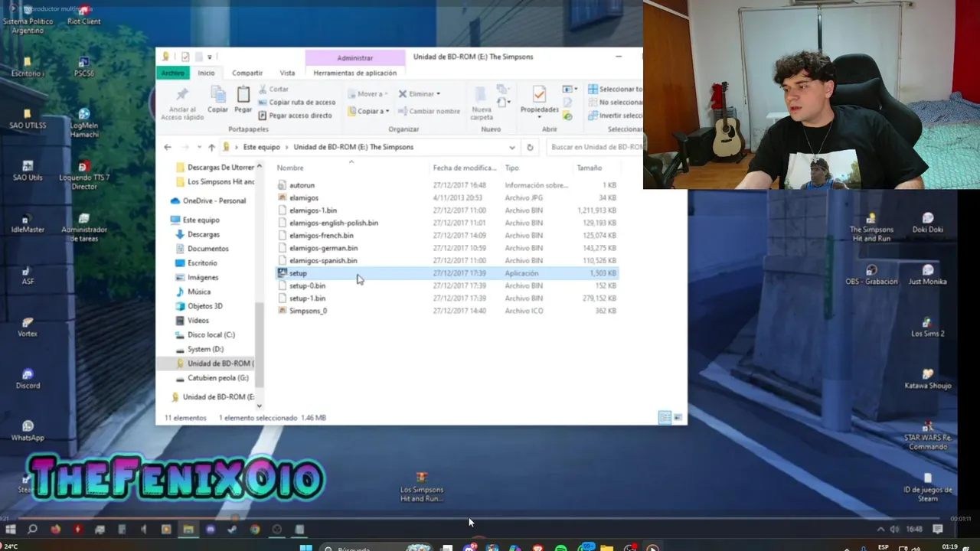
Task: Open PSCS6 desktop shortcut
Action: pos(84,67)
